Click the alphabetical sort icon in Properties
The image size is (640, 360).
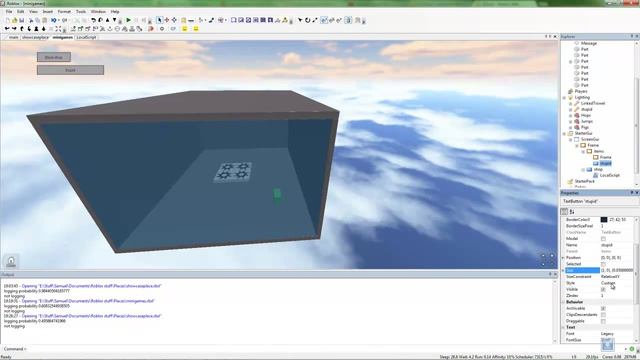(x=572, y=211)
